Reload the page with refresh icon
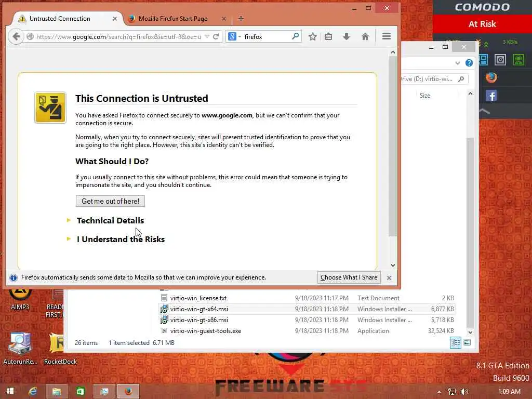The image size is (532, 399). 216,36
